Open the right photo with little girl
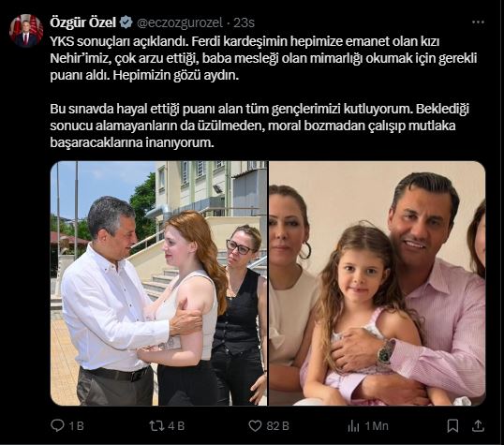504x445 pixels. click(x=377, y=283)
